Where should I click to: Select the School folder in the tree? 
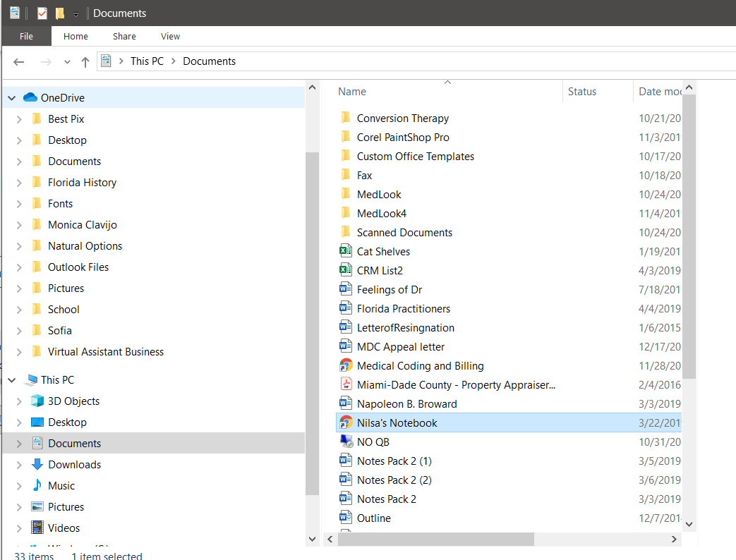point(64,310)
